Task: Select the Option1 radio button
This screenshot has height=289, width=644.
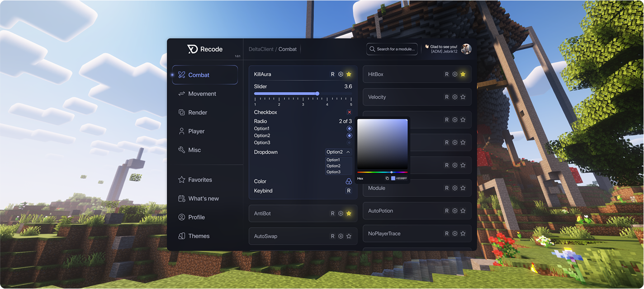Action: [349, 129]
